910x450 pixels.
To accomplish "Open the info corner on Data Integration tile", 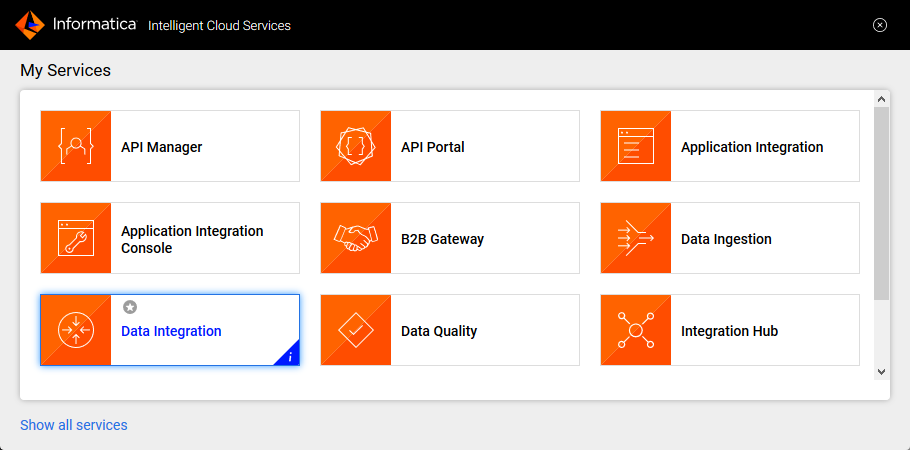I will (x=290, y=357).
